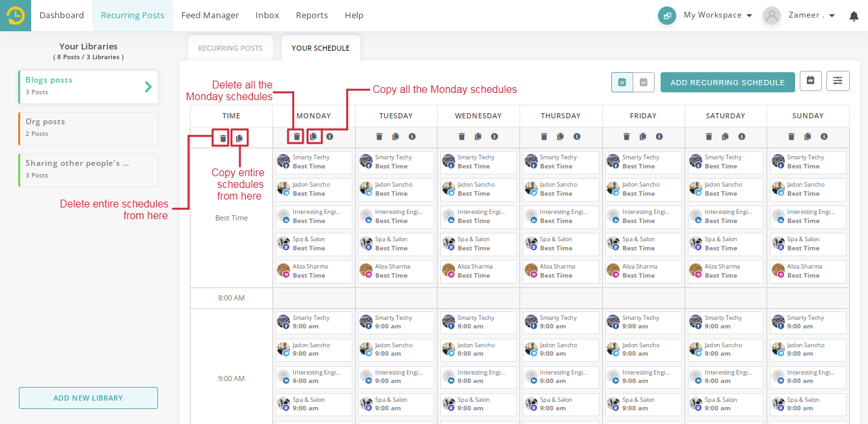
Task: Click Add Recurring Schedule button
Action: [x=728, y=83]
